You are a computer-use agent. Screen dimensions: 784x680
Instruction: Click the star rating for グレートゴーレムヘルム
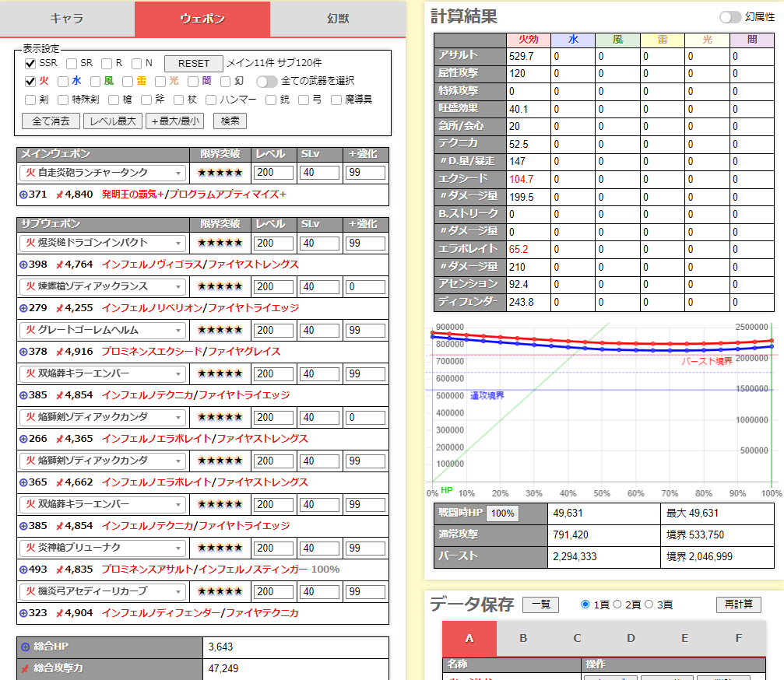click(220, 331)
